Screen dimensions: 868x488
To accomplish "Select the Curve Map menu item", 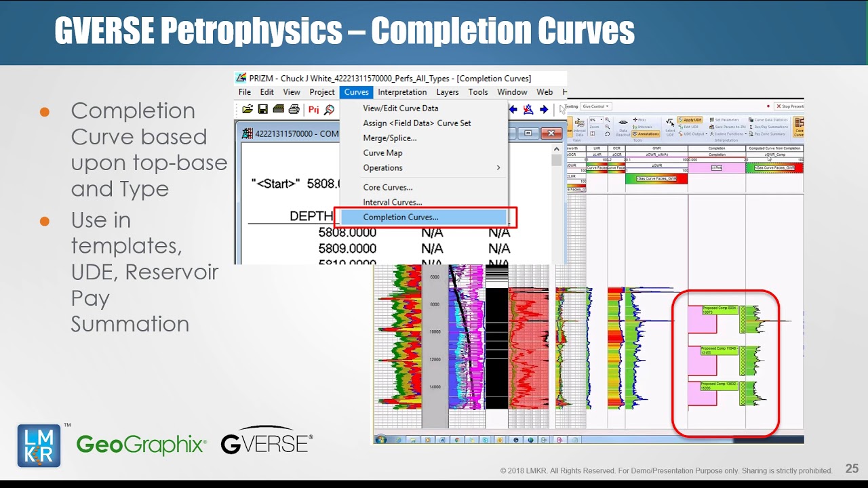I will tap(424, 153).
